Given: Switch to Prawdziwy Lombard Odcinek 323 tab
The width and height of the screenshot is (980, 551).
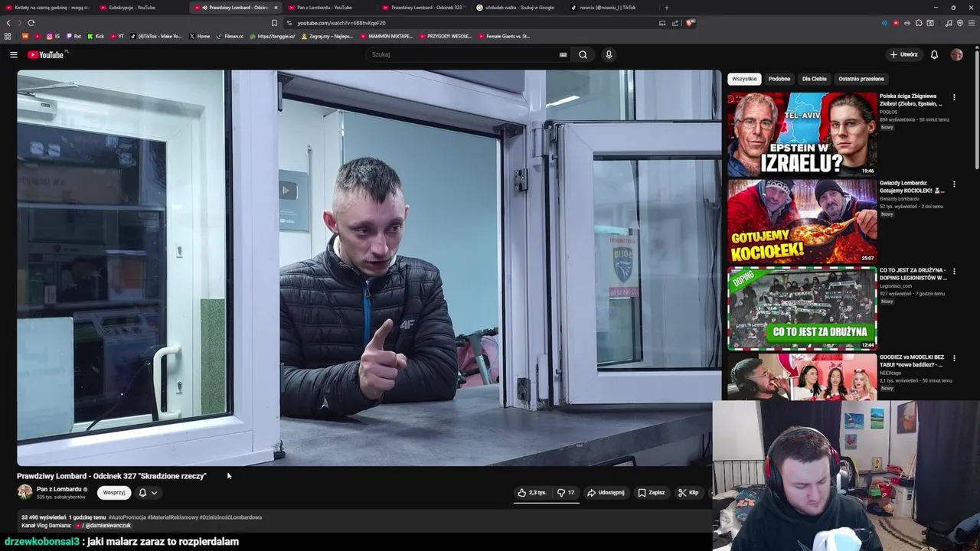Looking at the screenshot, I should click(423, 8).
